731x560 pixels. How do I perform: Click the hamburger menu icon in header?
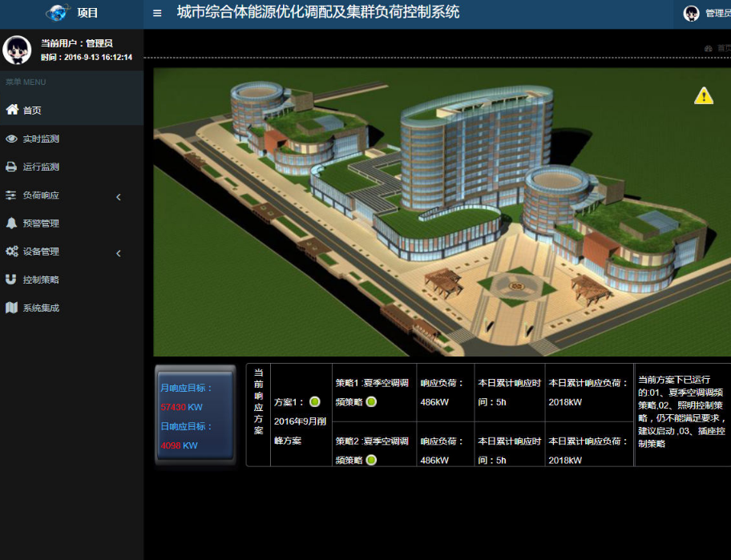point(157,14)
